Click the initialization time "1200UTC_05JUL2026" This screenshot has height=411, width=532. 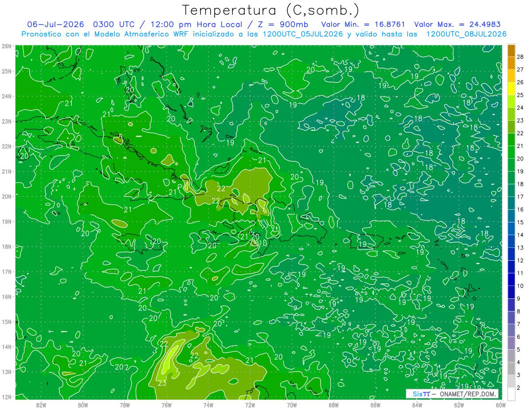[303, 34]
